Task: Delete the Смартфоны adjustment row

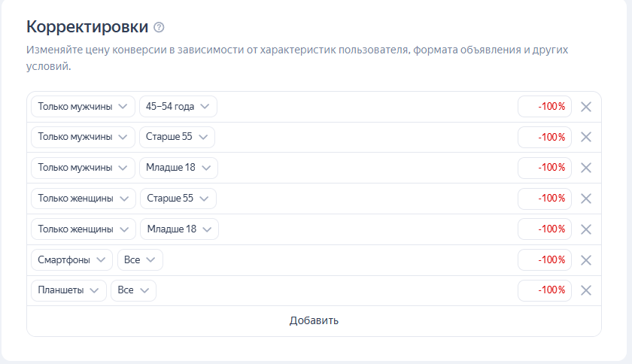Action: pos(586,260)
